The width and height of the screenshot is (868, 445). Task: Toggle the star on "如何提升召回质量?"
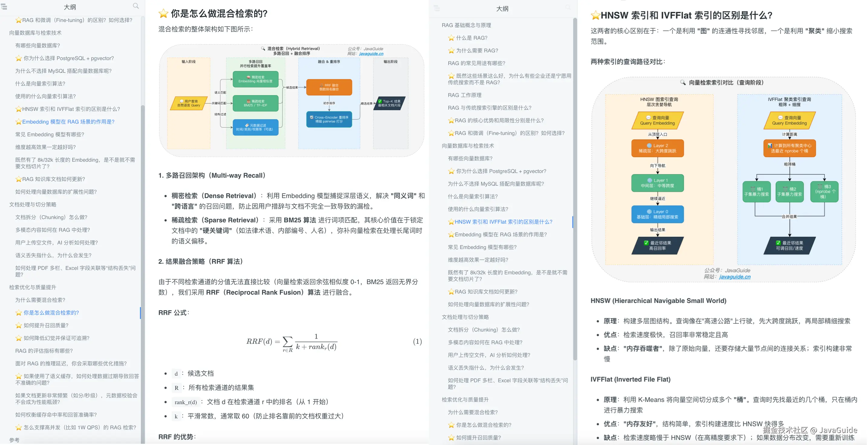[18, 325]
